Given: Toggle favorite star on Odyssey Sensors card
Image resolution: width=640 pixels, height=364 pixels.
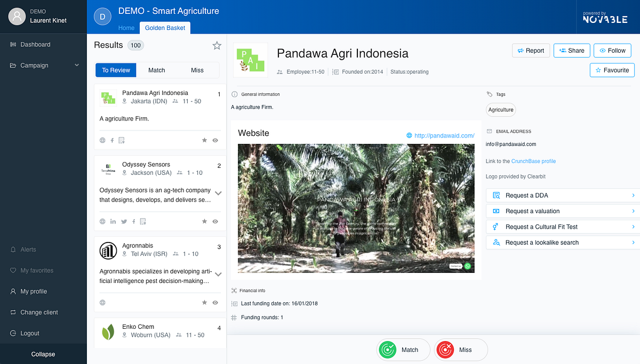Looking at the screenshot, I should click(204, 221).
